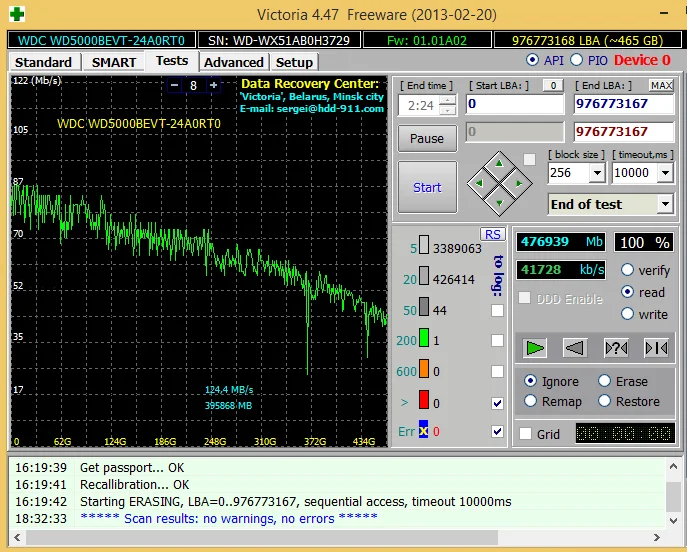687x552 pixels.
Task: Click the minus icon above the graph
Action: pos(176,85)
